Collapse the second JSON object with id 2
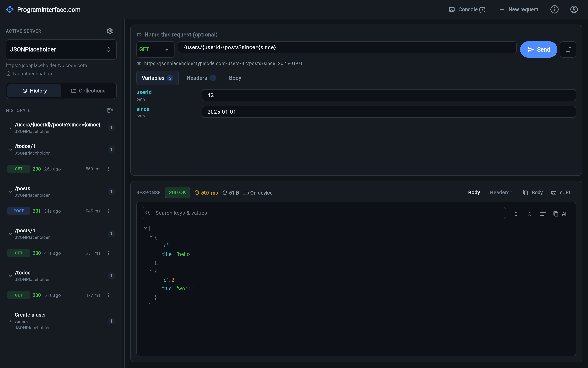 [151, 271]
